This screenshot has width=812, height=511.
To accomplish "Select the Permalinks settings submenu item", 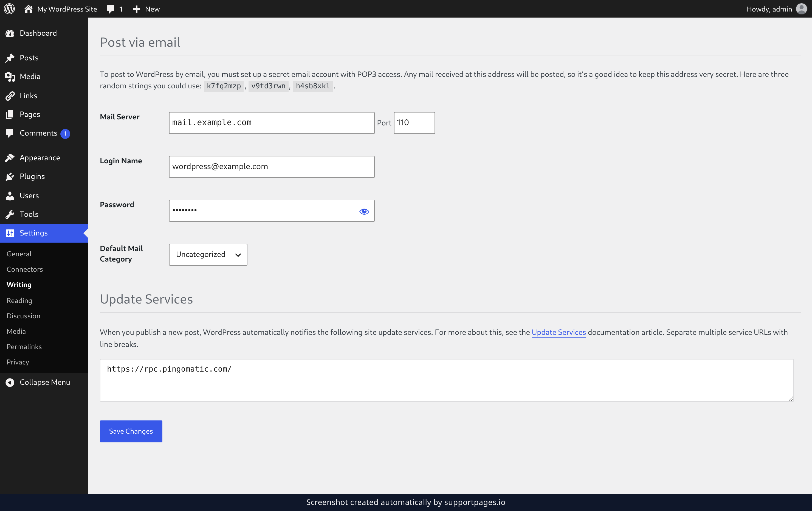I will pyautogui.click(x=24, y=346).
